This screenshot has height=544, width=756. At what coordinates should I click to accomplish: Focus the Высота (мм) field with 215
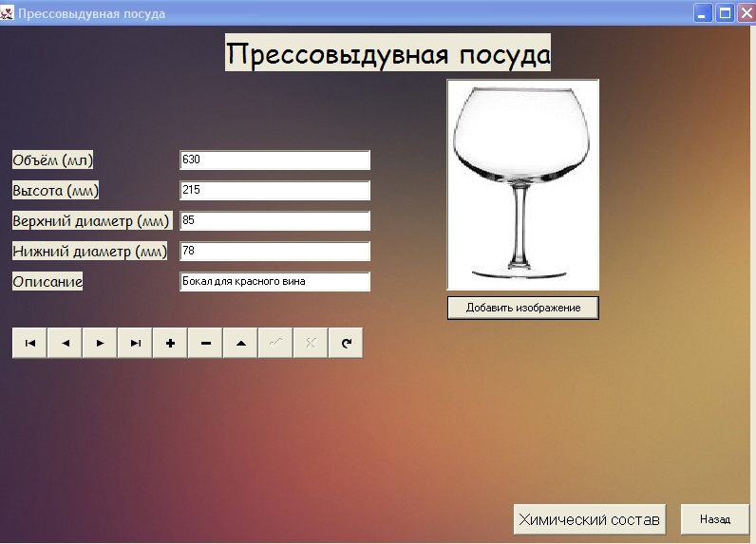pos(274,190)
